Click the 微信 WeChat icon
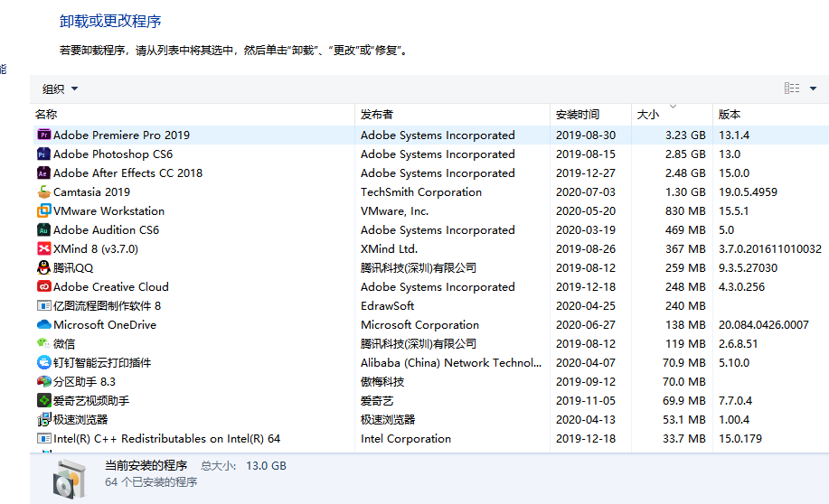 (x=43, y=344)
